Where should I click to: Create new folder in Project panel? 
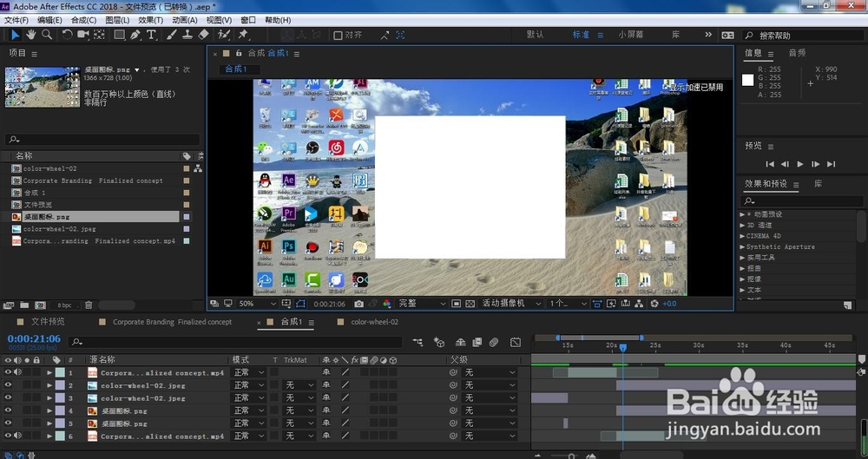[24, 305]
